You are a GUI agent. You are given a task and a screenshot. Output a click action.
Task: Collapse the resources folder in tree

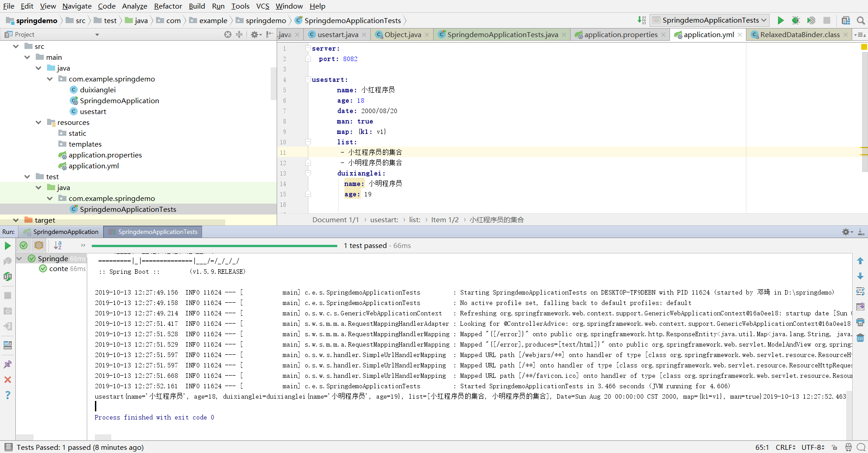click(38, 122)
